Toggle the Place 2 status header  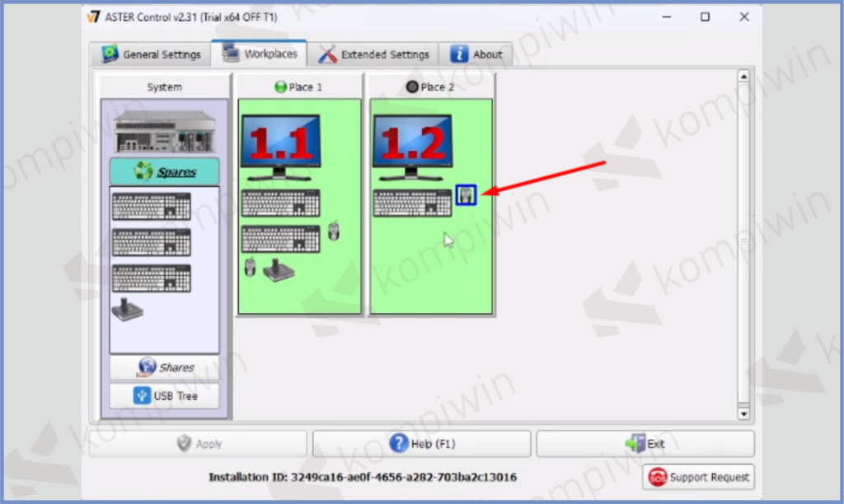coord(430,86)
